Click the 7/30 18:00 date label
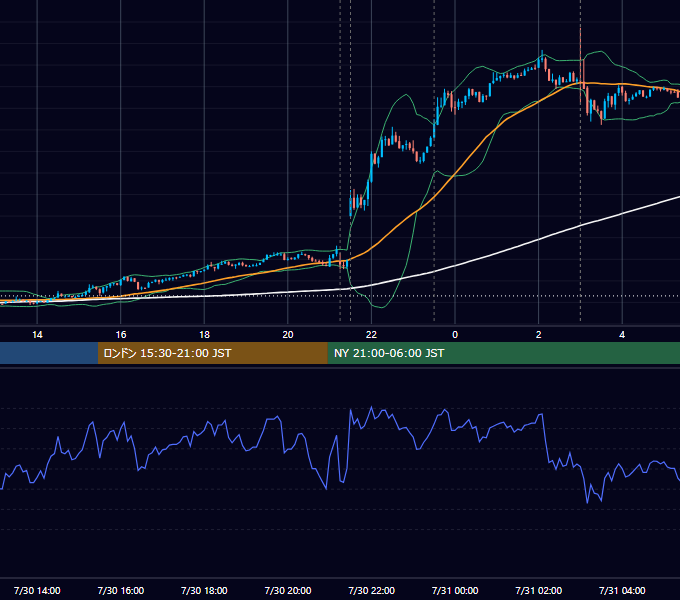Screen dimensions: 680x600 204,590
